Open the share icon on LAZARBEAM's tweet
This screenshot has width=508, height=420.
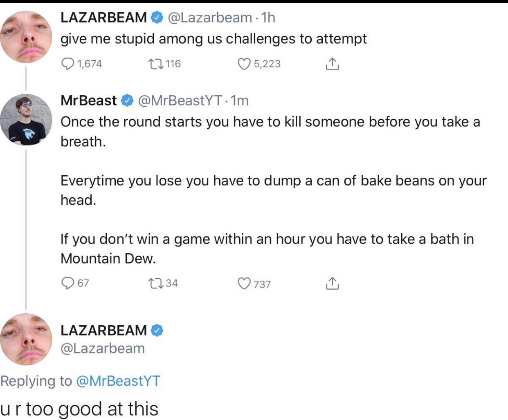pos(332,64)
